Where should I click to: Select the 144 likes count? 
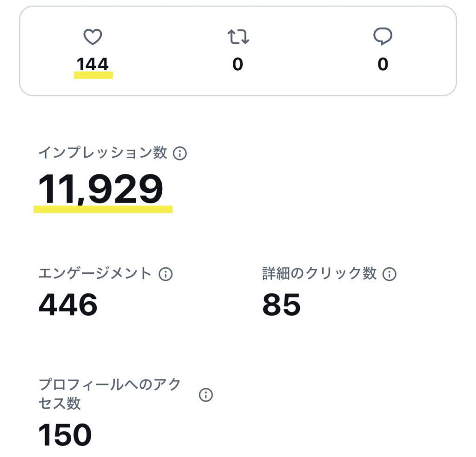tap(93, 64)
